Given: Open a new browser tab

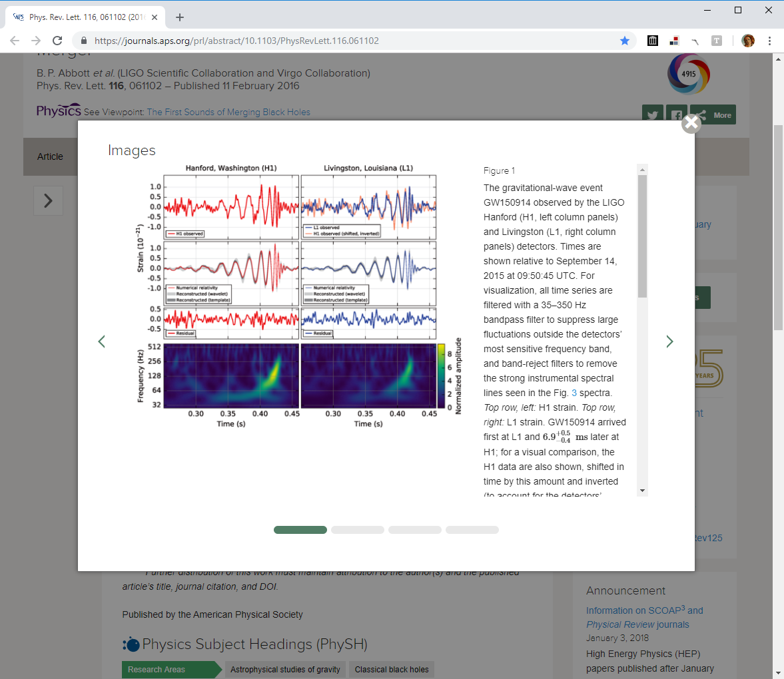Looking at the screenshot, I should tap(180, 17).
